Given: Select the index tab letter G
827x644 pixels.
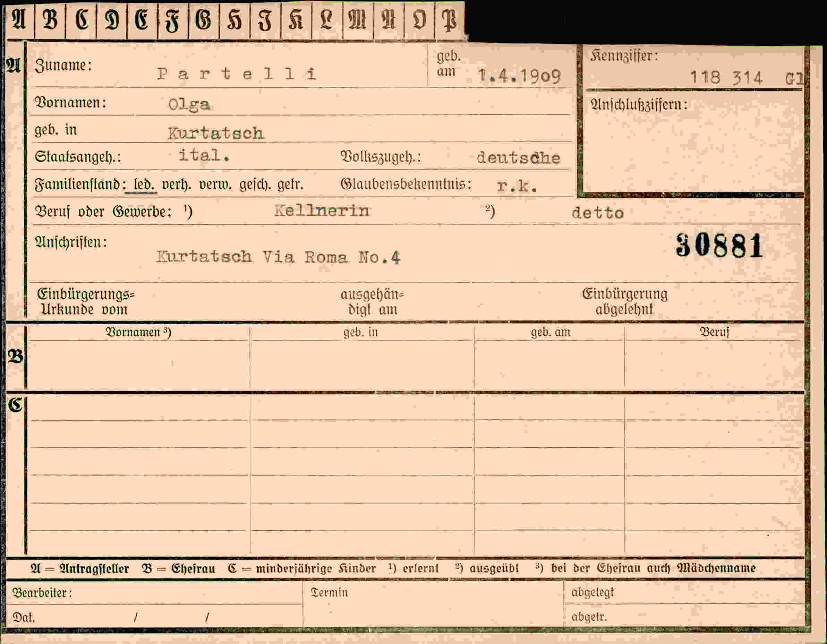Looking at the screenshot, I should 204,20.
